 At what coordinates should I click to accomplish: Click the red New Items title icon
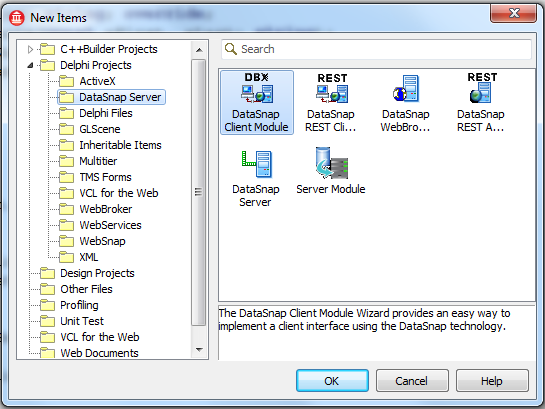[x=17, y=18]
